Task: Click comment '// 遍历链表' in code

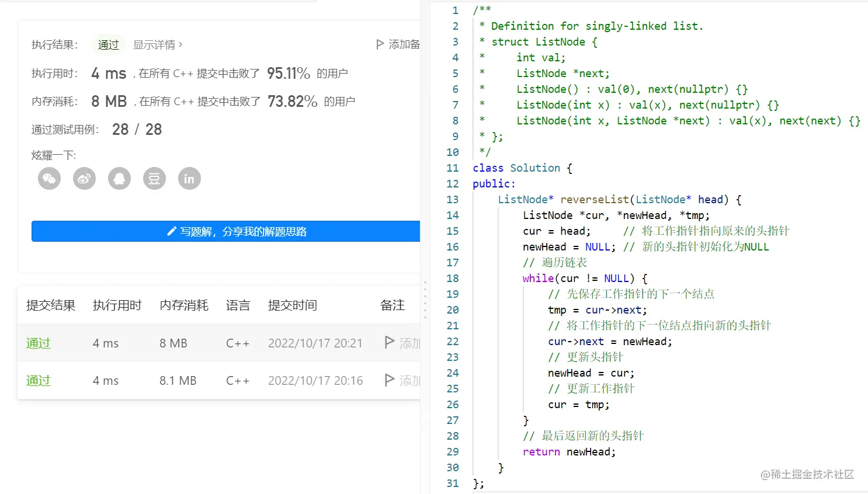Action: pyautogui.click(x=555, y=263)
